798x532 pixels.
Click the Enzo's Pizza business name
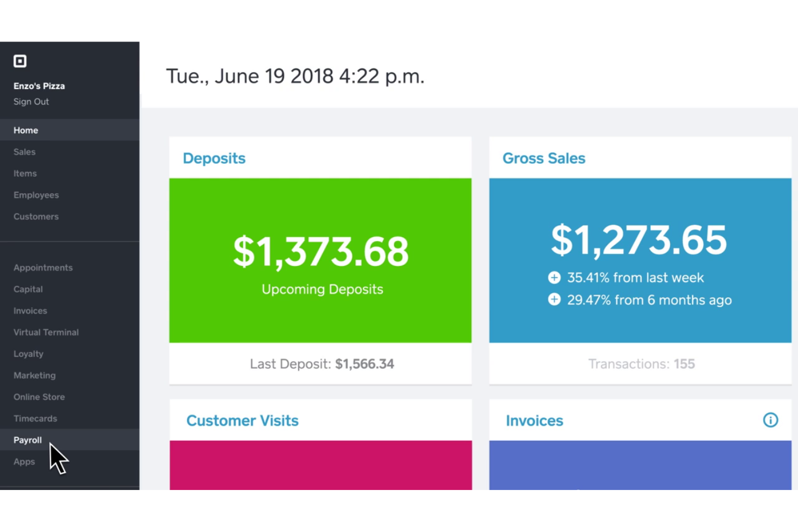(x=39, y=85)
